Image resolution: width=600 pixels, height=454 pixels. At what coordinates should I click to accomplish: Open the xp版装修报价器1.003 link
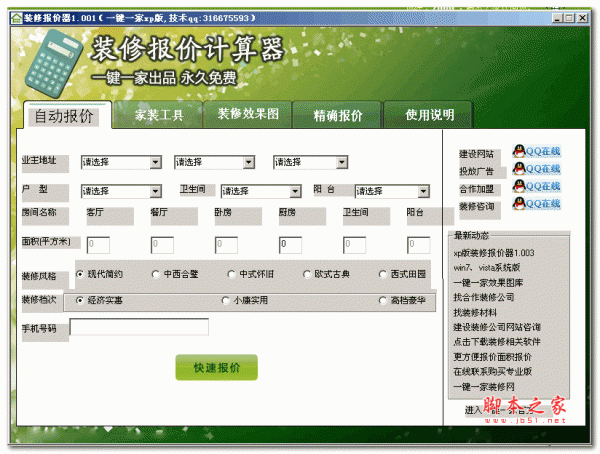(494, 253)
